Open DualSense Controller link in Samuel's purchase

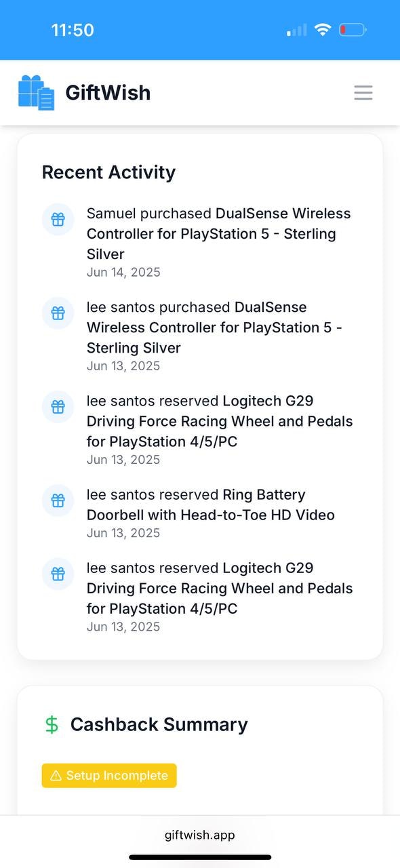tap(218, 234)
